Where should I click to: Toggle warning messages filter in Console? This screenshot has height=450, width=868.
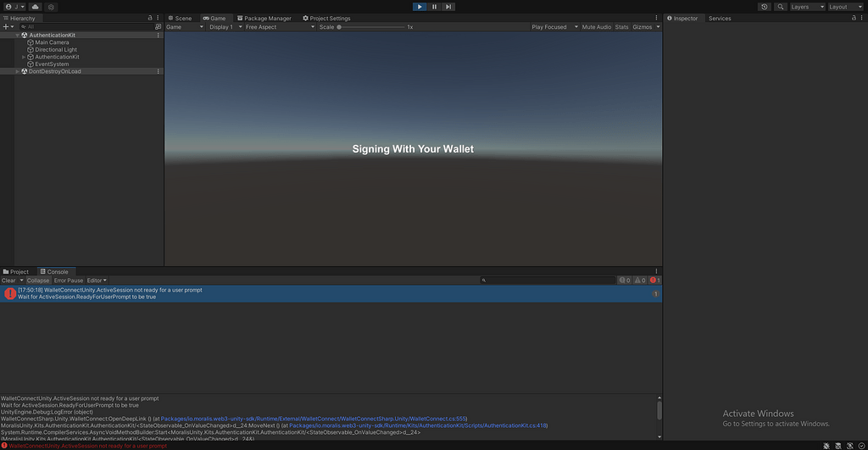pyautogui.click(x=640, y=280)
